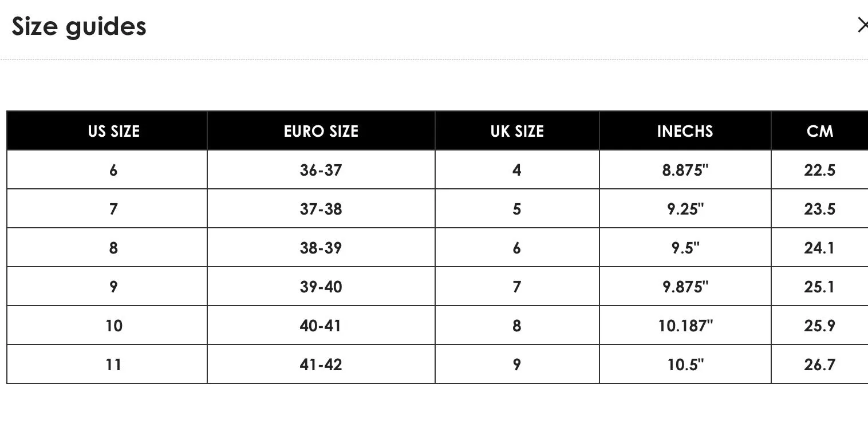Select the 36-37 euro size cell
The height and width of the screenshot is (428, 868).
pyautogui.click(x=321, y=169)
